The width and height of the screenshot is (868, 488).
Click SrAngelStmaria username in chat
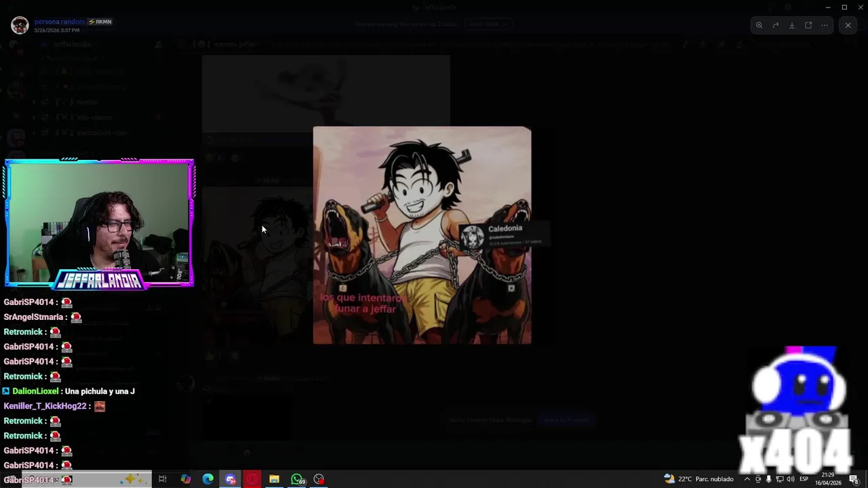click(x=34, y=317)
